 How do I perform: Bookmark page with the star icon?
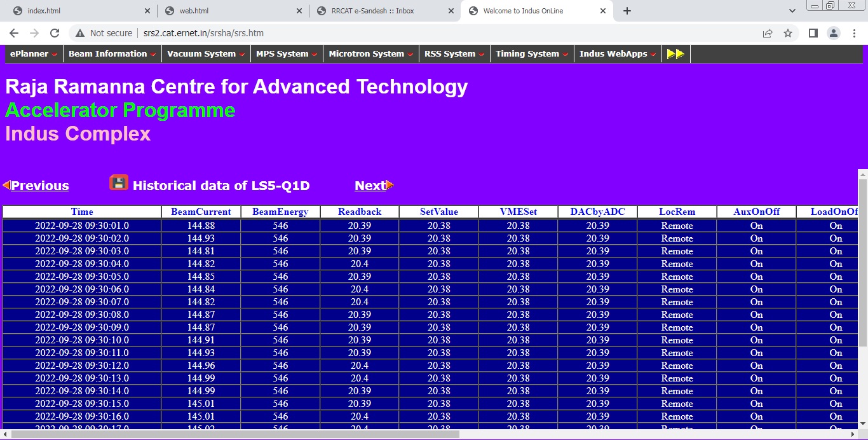click(x=788, y=33)
